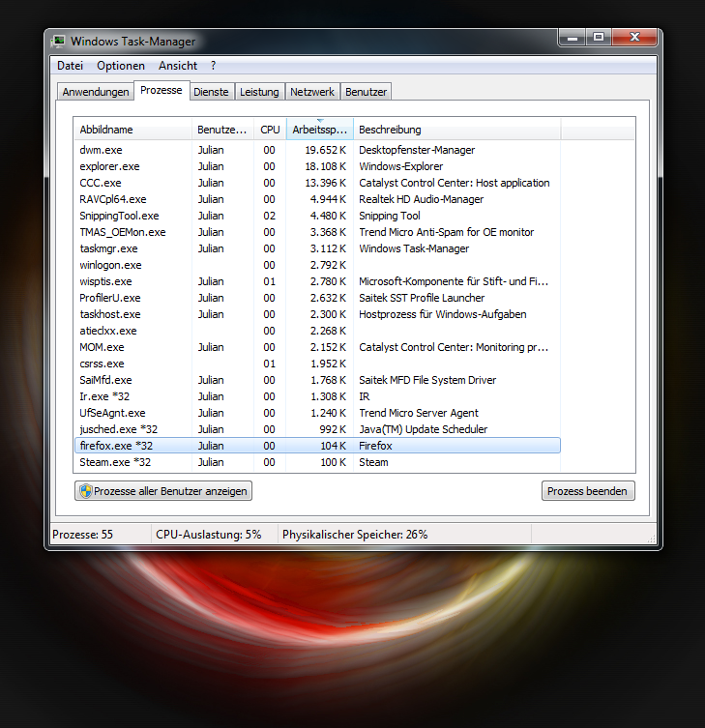
Task: Switch to the Netzwerk tab
Action: 312,92
